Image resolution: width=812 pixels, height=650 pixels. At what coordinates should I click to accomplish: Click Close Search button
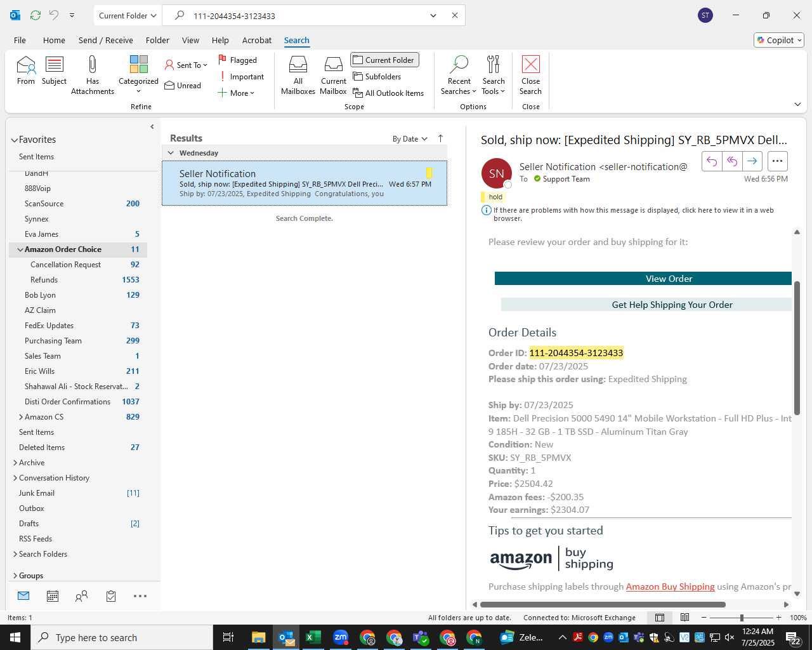coord(530,75)
